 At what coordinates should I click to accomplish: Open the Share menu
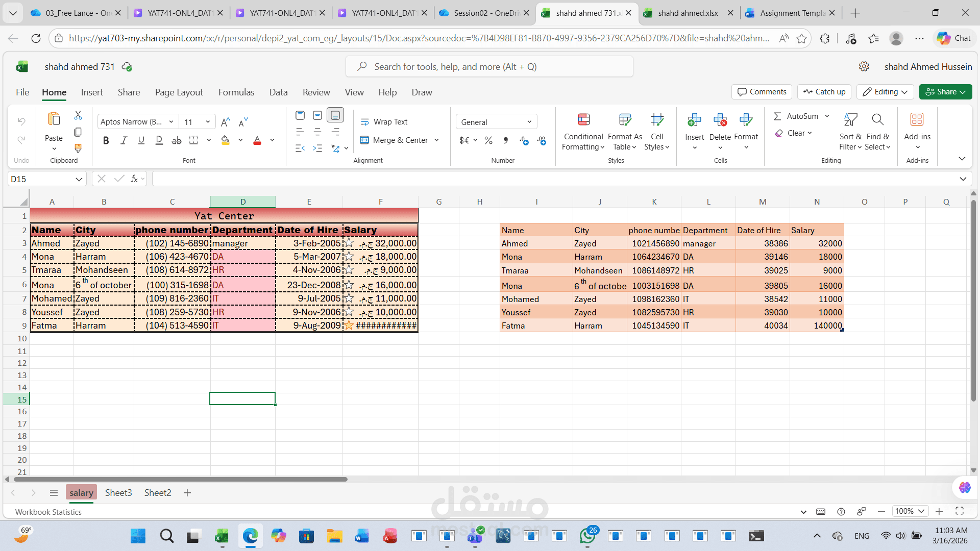tap(945, 92)
